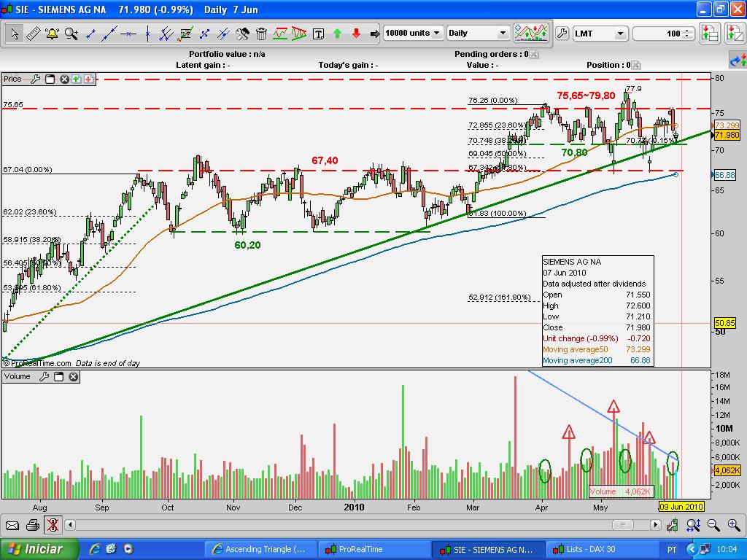747x560 pixels.
Task: Select the ruler measurement tool
Action: (x=33, y=34)
